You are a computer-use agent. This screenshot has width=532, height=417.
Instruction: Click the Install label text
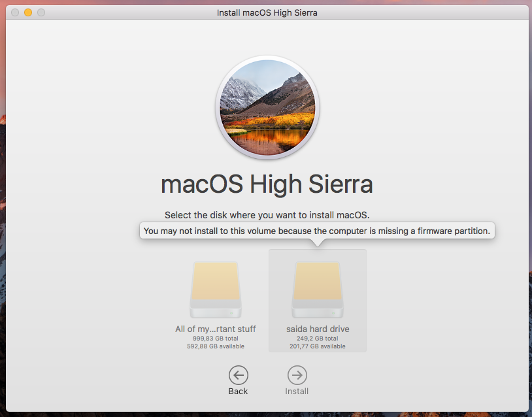[297, 392]
